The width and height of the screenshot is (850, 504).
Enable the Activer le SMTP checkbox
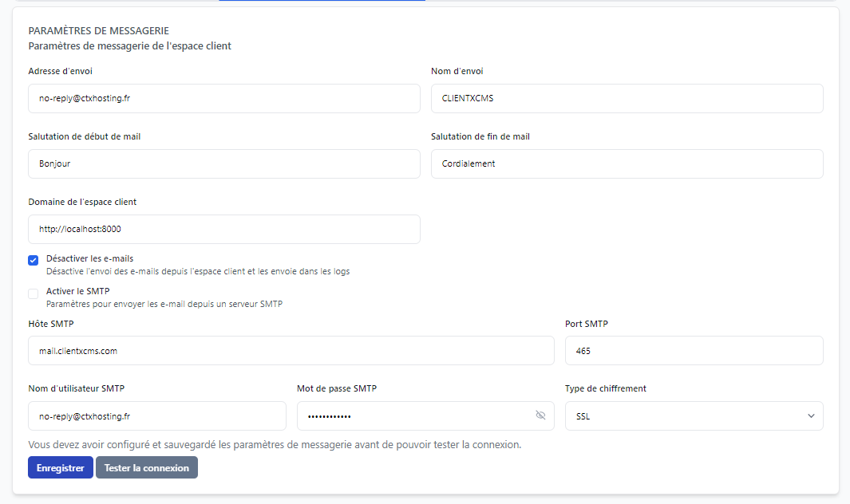[34, 293]
